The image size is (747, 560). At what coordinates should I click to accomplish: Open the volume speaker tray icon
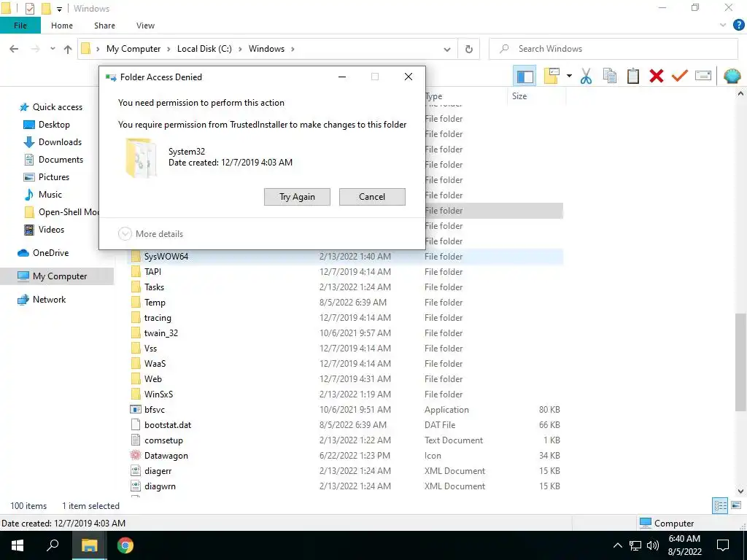tap(653, 545)
